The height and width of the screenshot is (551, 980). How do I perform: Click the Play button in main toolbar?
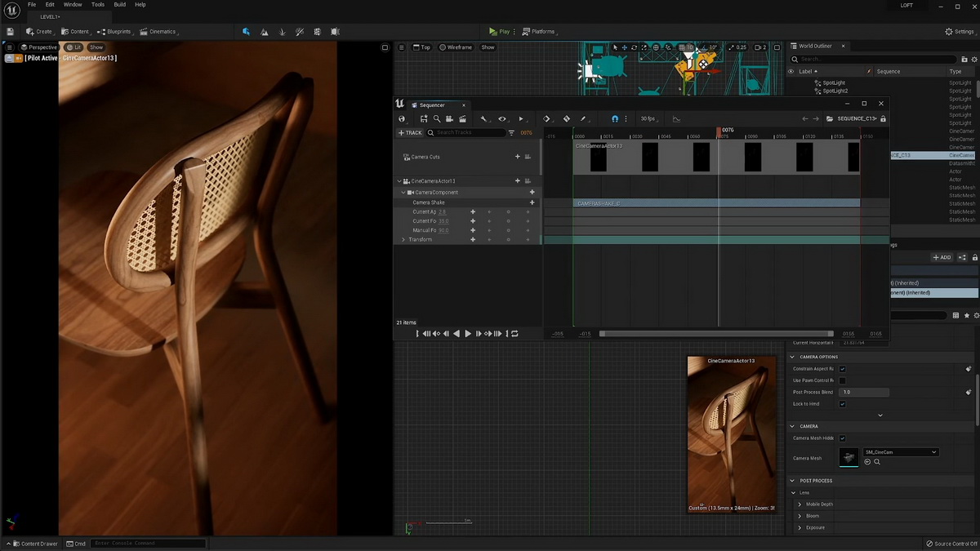click(499, 32)
